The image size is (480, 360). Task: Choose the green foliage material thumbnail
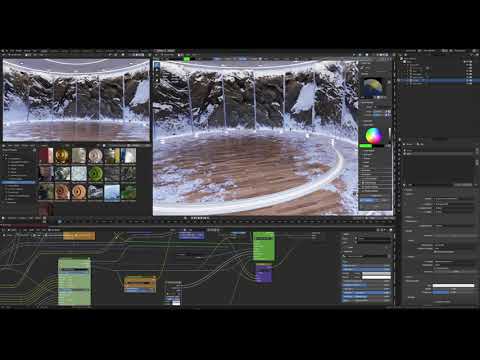click(x=128, y=192)
